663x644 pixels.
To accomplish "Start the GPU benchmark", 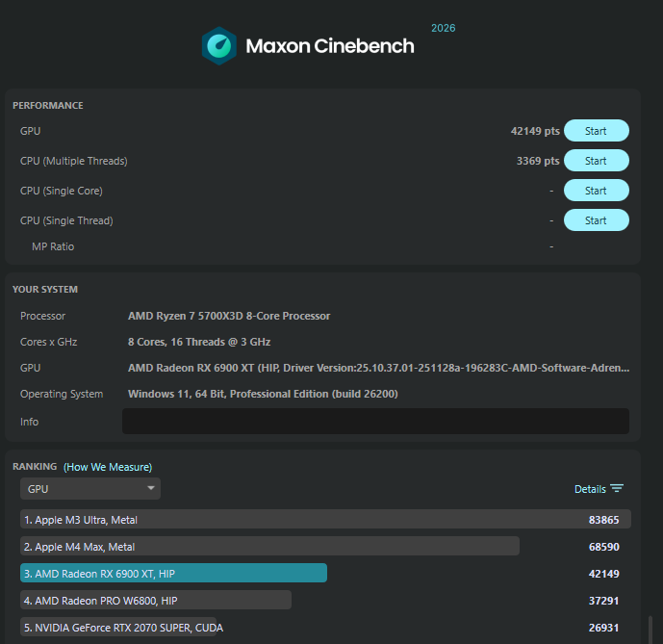I will (597, 131).
